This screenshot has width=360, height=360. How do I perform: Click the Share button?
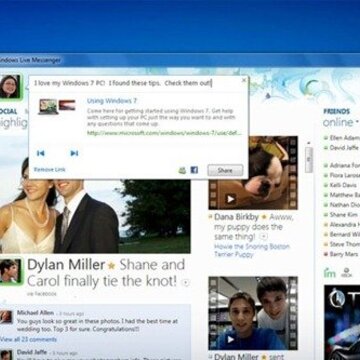pyautogui.click(x=225, y=170)
